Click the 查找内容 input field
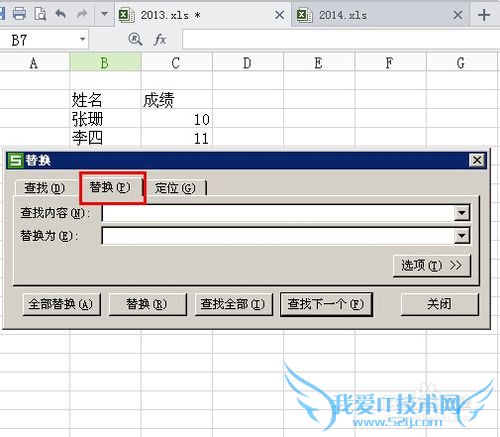Image resolution: width=500 pixels, height=437 pixels. (x=278, y=213)
